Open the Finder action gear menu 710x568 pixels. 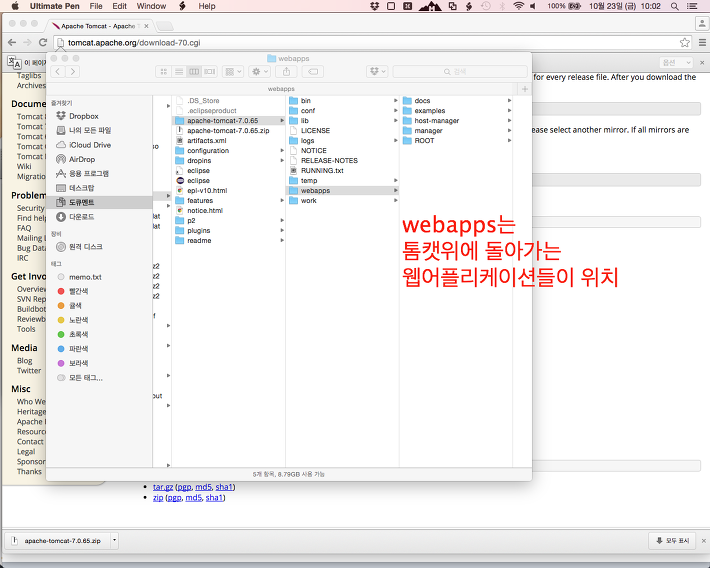[x=259, y=72]
